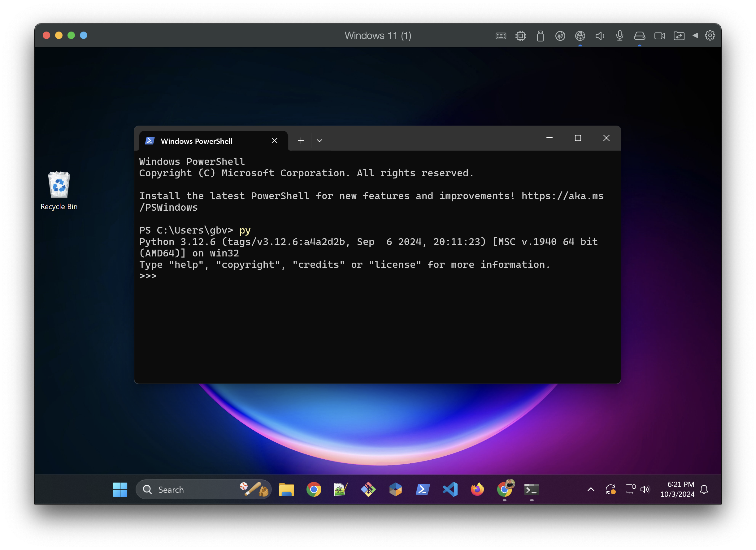Toggle the network globe icon
756x550 pixels.
(x=580, y=36)
